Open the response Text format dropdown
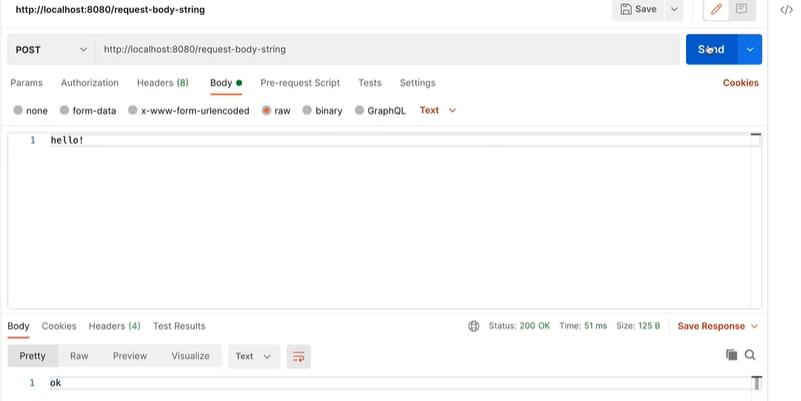This screenshot has height=401, width=801. point(254,356)
